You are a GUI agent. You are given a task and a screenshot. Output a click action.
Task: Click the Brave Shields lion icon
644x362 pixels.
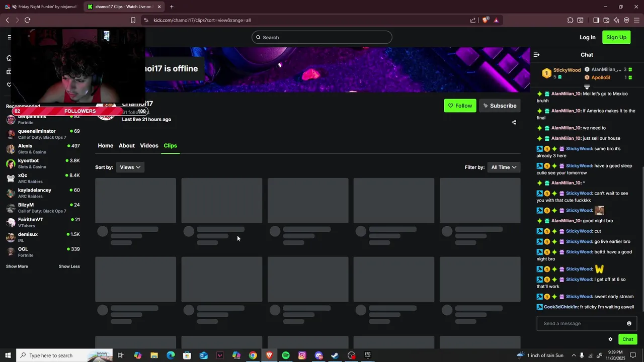point(486,20)
